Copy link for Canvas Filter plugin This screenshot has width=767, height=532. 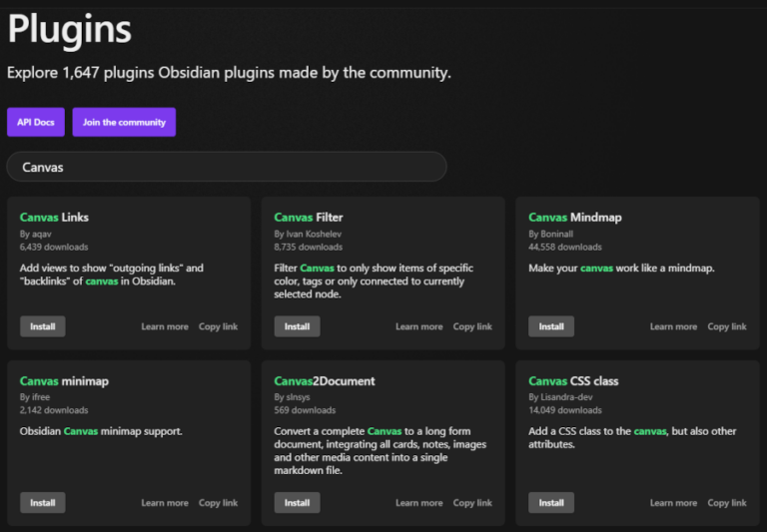click(x=472, y=326)
